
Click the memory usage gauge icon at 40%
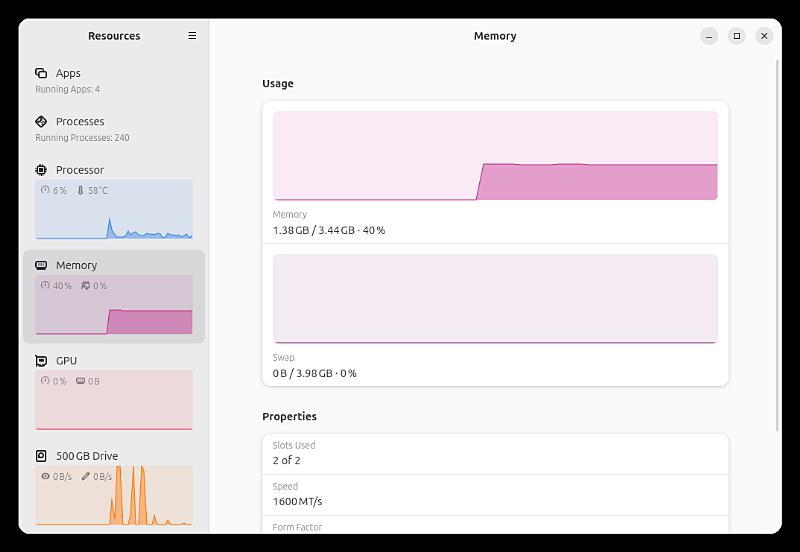(45, 286)
